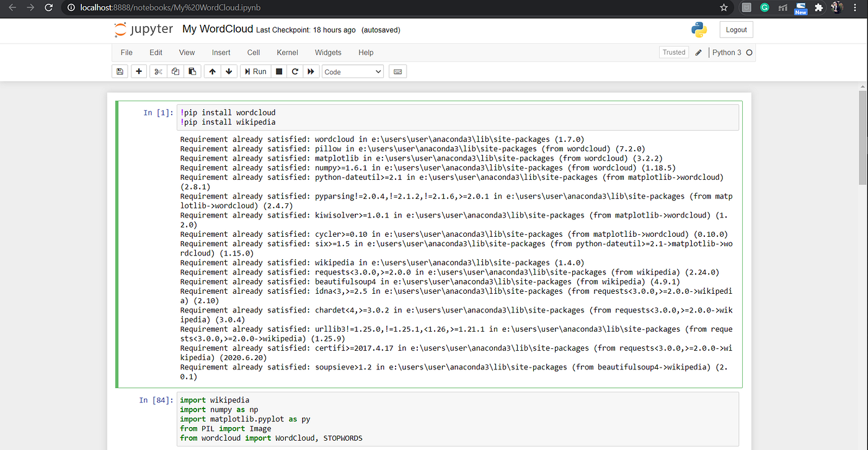This screenshot has width=868, height=450.
Task: Run the selected cell
Action: (255, 71)
